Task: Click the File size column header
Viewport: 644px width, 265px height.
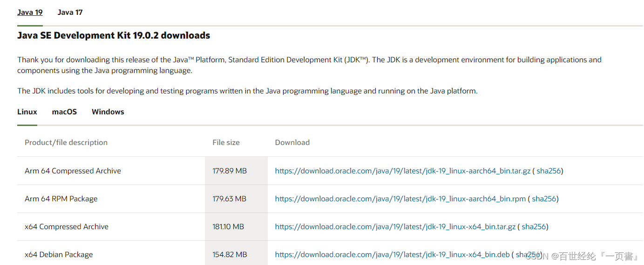Action: tap(226, 143)
